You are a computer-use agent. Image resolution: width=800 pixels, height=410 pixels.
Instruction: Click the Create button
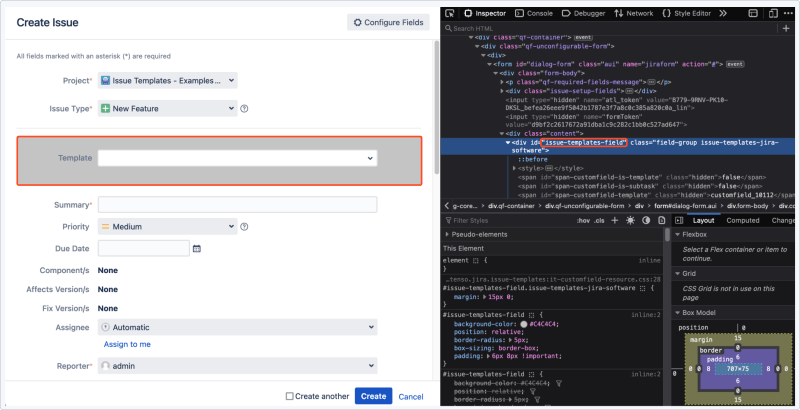[x=373, y=396]
